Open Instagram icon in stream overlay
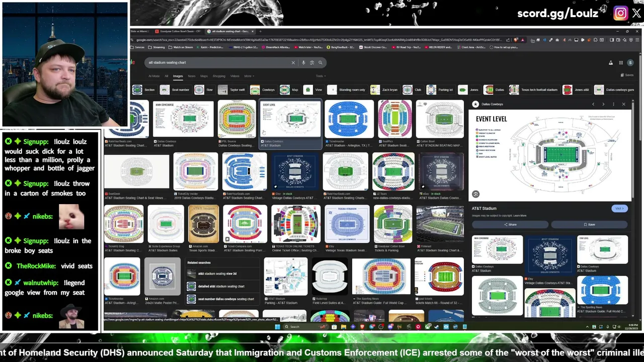Viewport: 644px width, 362px height. (621, 13)
